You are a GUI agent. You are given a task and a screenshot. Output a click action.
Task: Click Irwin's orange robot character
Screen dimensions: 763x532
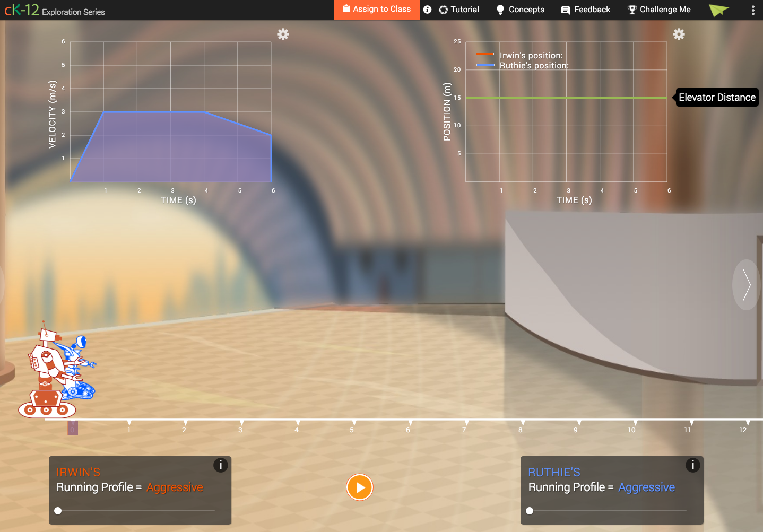[x=46, y=377]
